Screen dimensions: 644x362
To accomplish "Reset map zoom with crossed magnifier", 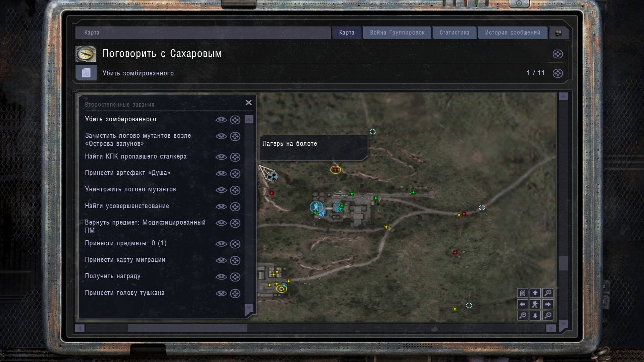I will [548, 315].
